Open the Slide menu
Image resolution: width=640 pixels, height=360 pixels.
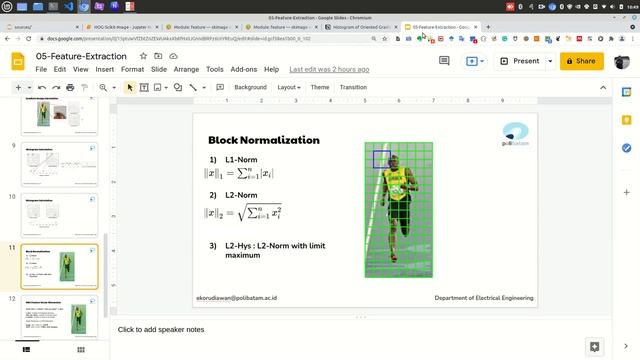click(x=159, y=69)
